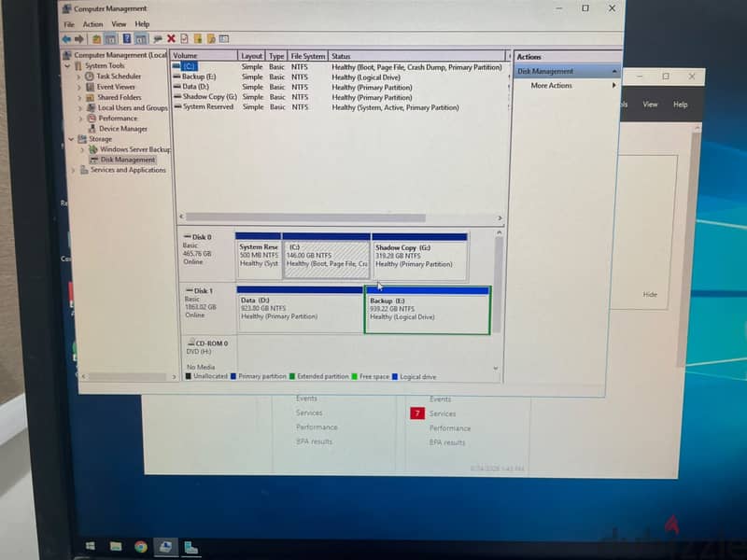
Task: Click the last toolbar icon with list view
Action: [224, 38]
